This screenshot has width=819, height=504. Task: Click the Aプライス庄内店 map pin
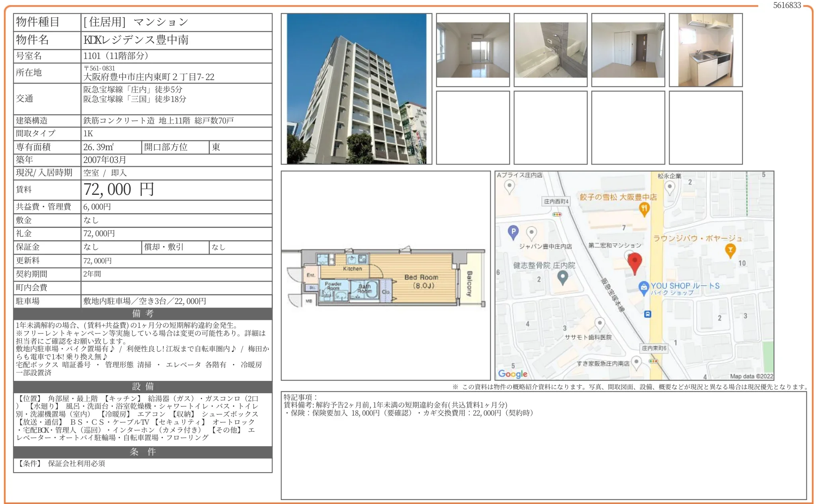point(509,186)
